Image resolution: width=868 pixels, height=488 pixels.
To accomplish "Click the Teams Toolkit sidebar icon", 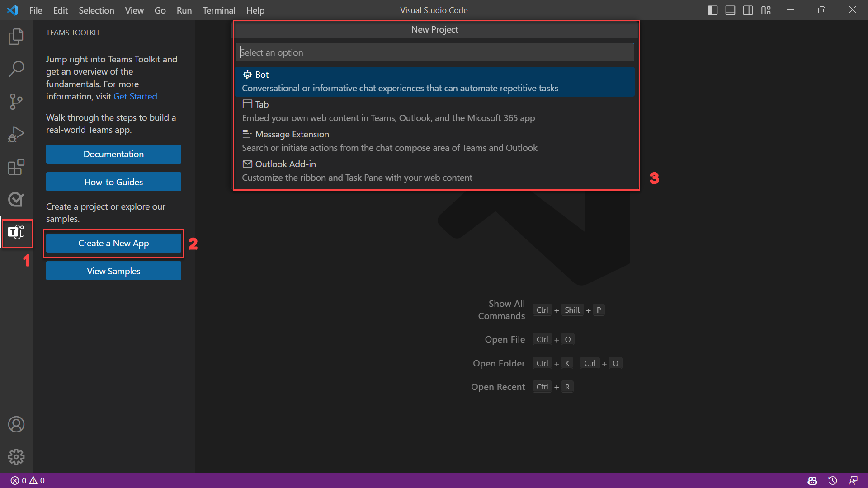I will click(16, 232).
